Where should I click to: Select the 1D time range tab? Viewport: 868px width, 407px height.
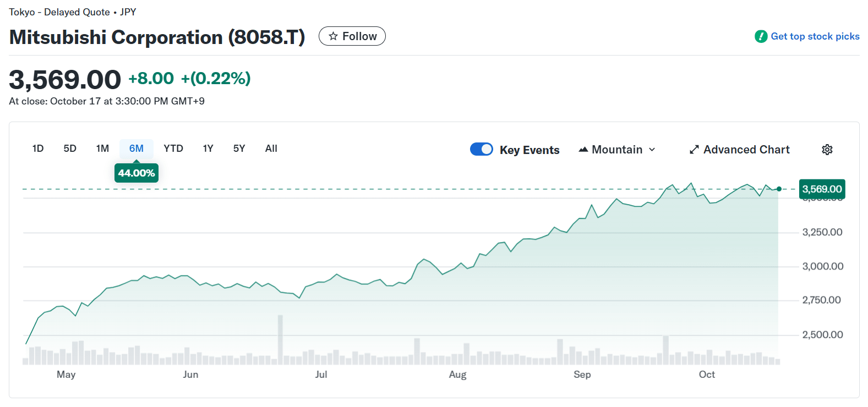[x=38, y=148]
